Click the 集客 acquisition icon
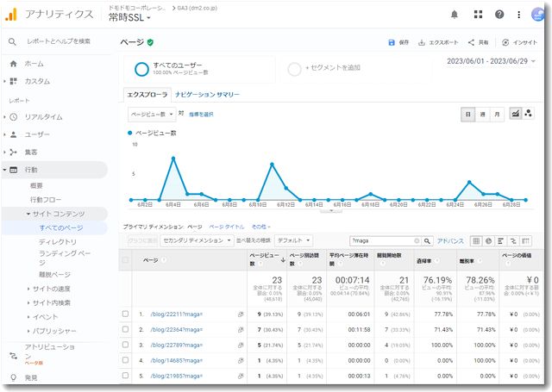552x392 pixels. click(14, 152)
